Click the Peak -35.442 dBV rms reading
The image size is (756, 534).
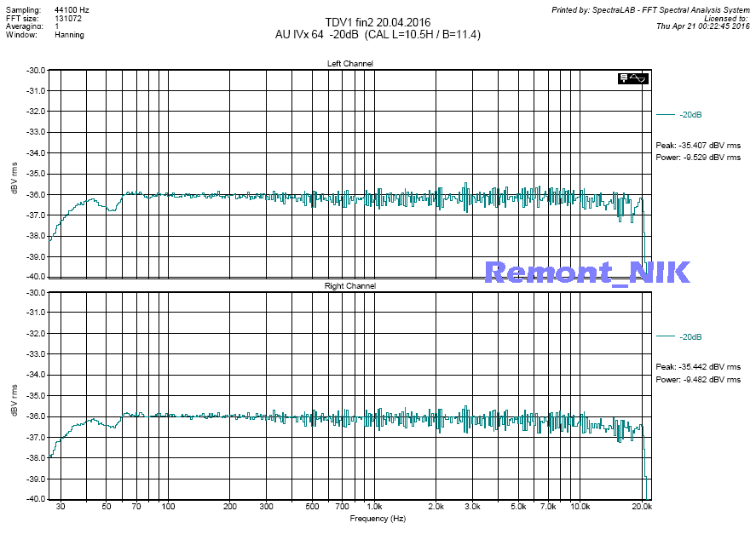click(x=697, y=368)
